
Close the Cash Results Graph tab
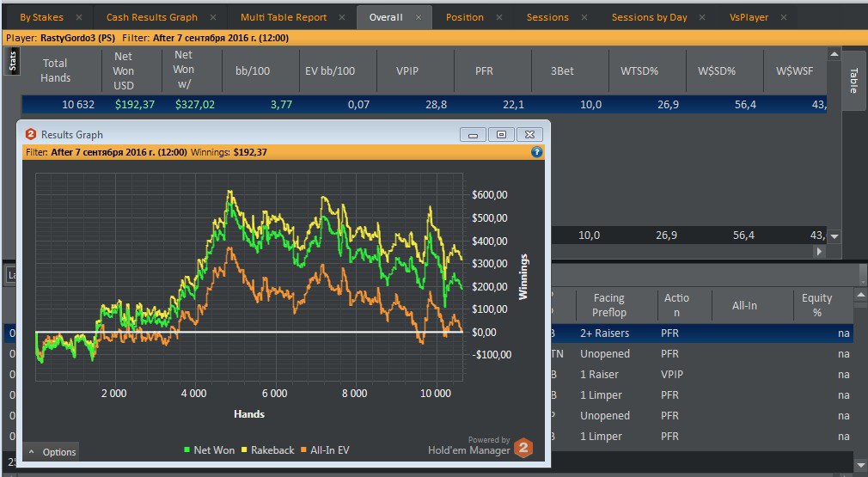(x=215, y=17)
